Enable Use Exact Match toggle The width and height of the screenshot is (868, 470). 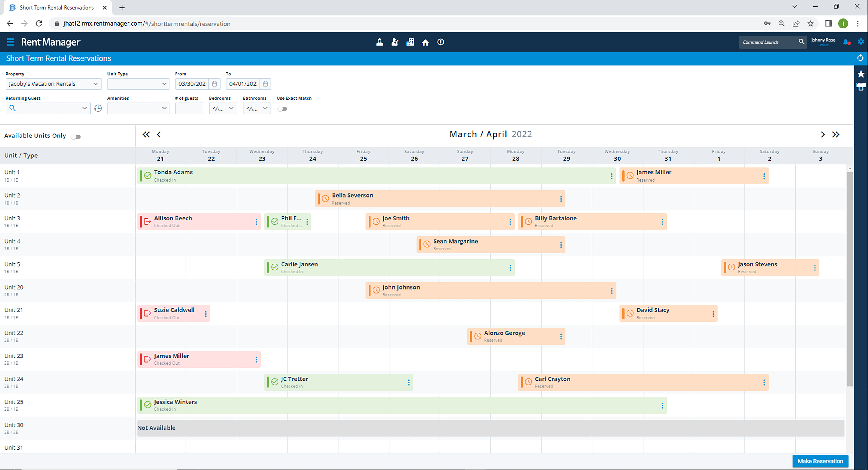tap(282, 109)
